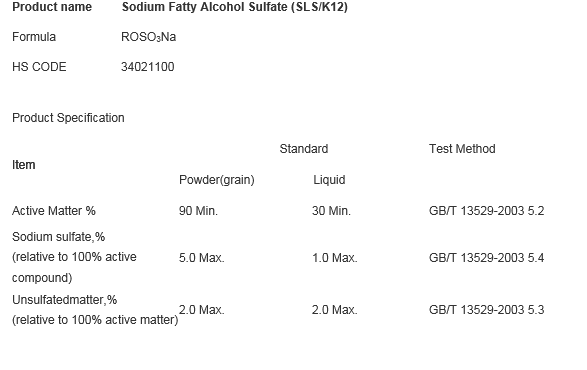Select the Liquid subheader
The width and height of the screenshot is (587, 370).
coord(329,180)
